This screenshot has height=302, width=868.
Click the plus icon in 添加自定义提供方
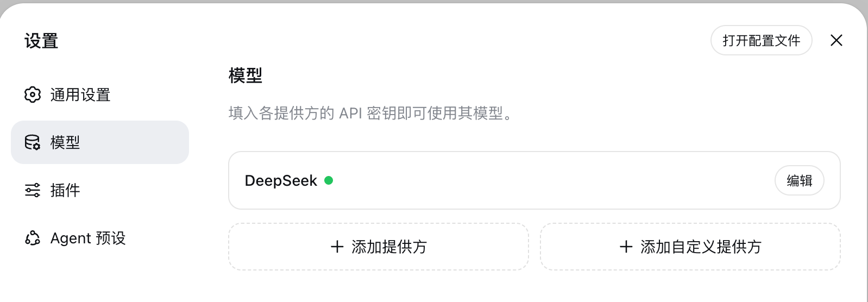tap(626, 247)
